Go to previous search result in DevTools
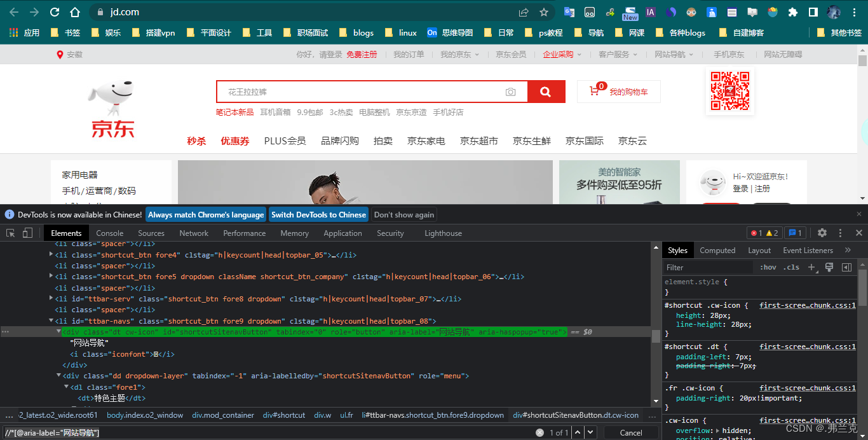The width and height of the screenshot is (868, 440). coord(577,432)
